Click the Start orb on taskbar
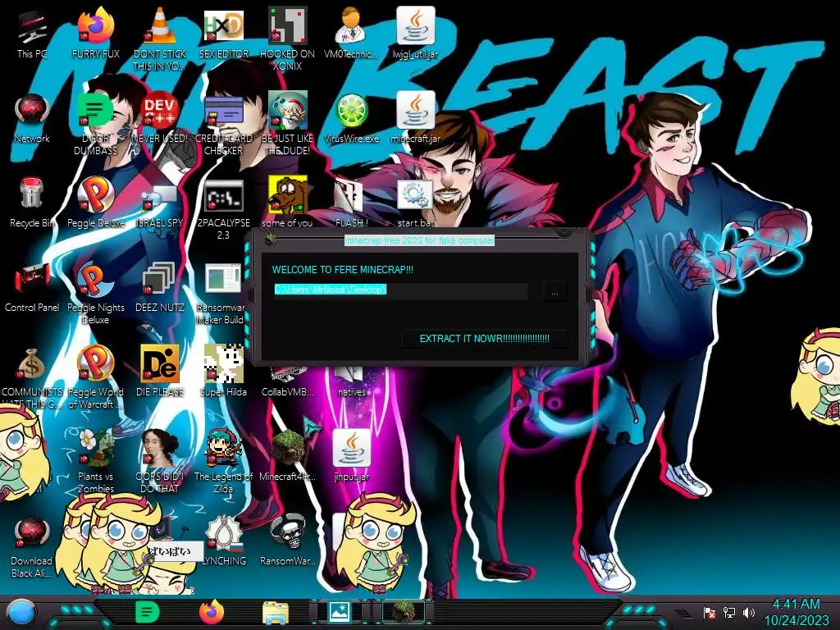Screen dimensions: 840x630 click(21, 613)
